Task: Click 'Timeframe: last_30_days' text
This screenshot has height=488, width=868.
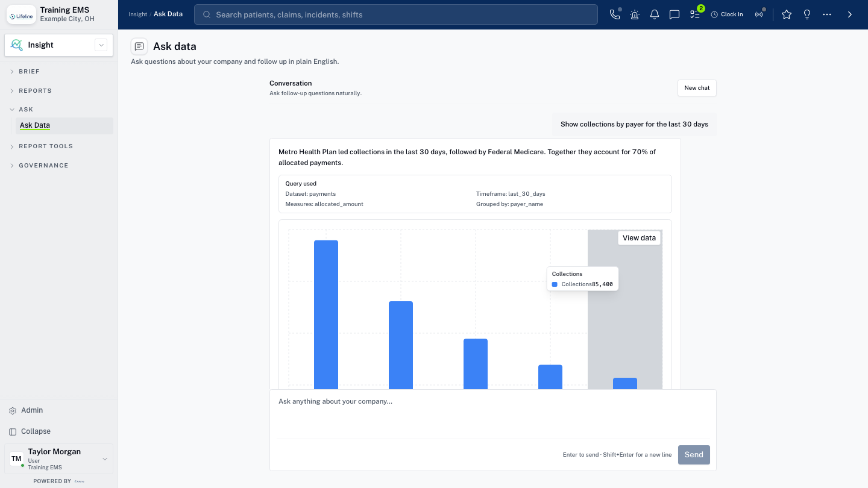Action: tap(511, 194)
